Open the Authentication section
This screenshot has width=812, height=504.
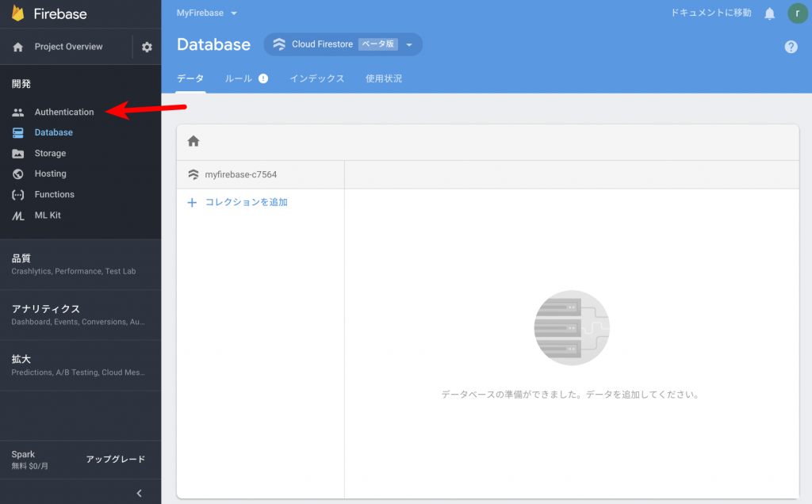point(64,112)
